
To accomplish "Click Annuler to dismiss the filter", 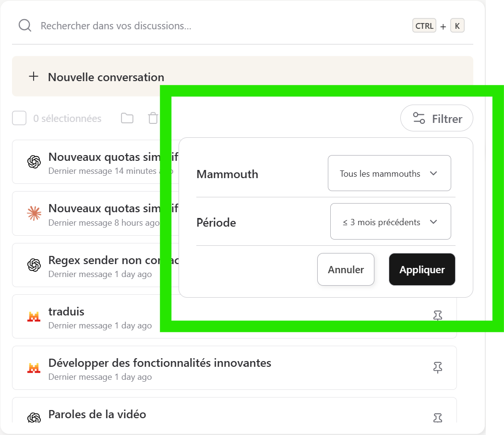I will click(346, 269).
